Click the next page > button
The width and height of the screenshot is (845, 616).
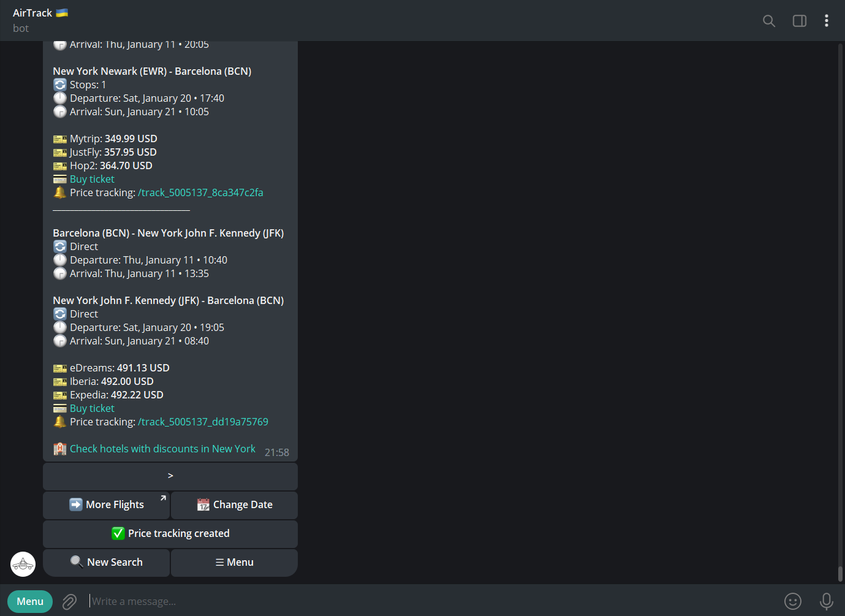(x=170, y=476)
